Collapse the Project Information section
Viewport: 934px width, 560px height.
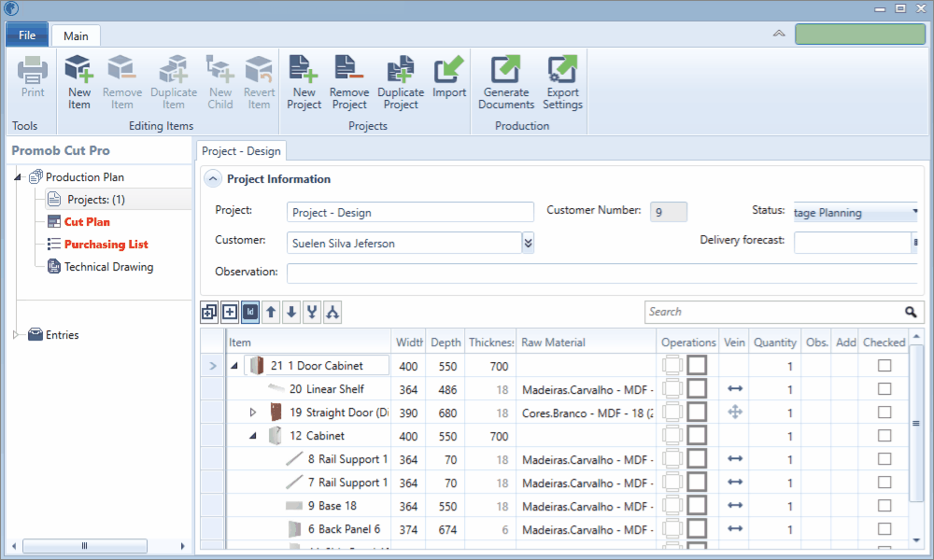point(213,179)
